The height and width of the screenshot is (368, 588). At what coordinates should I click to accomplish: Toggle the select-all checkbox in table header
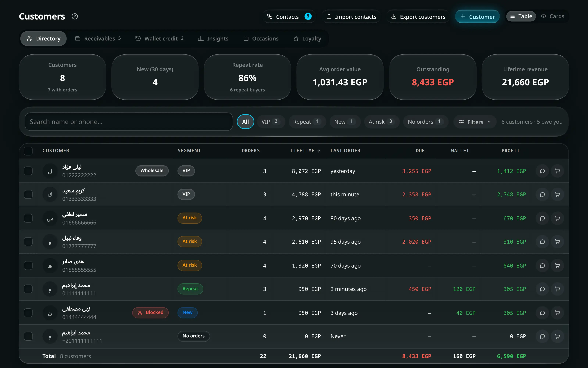(28, 151)
